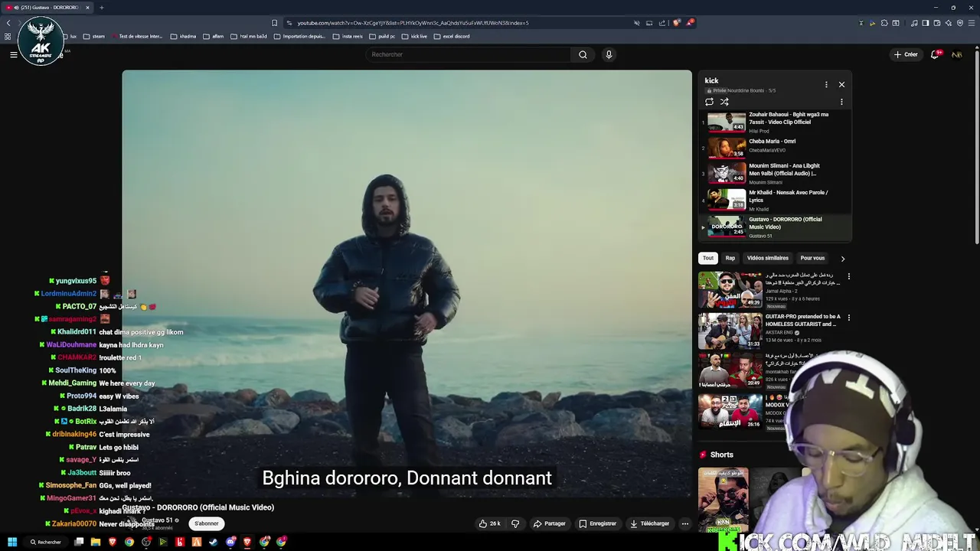
Task: Subscribe with the S'abonner button
Action: point(207,523)
